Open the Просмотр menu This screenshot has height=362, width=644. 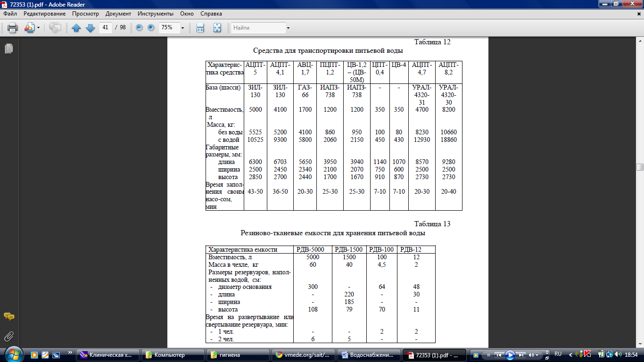click(x=85, y=14)
